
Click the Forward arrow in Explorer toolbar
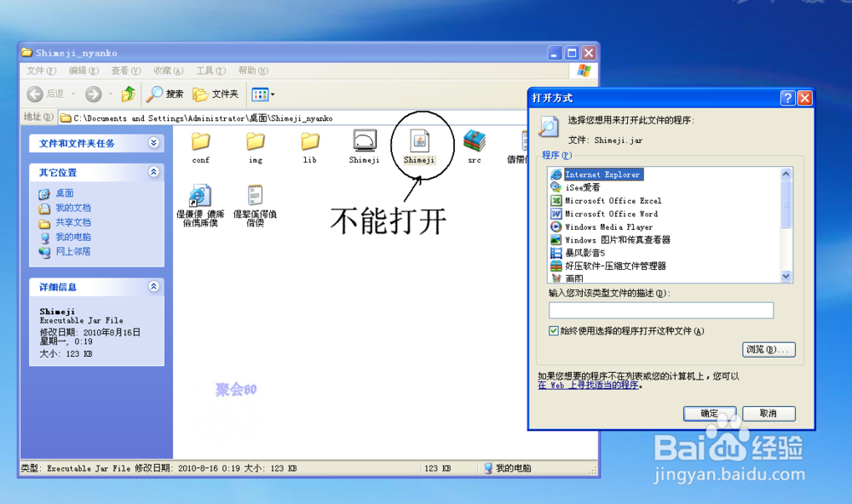coord(94,94)
